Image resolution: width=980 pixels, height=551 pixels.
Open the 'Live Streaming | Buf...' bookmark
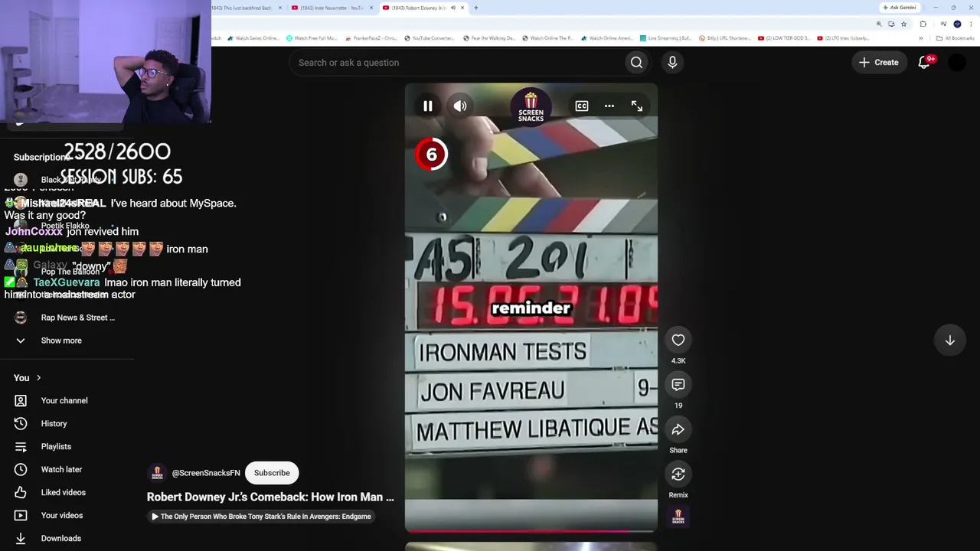pos(665,38)
